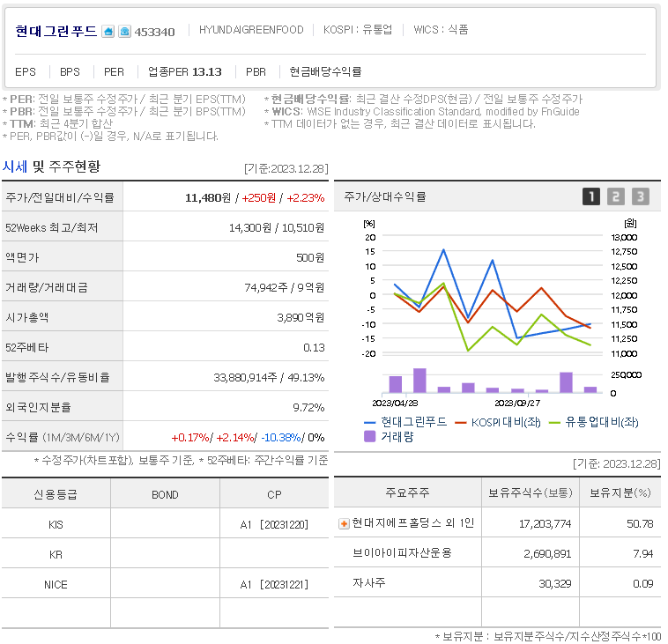Click the 주가/상대수익률 chart title
The width and height of the screenshot is (668, 644).
(385, 196)
